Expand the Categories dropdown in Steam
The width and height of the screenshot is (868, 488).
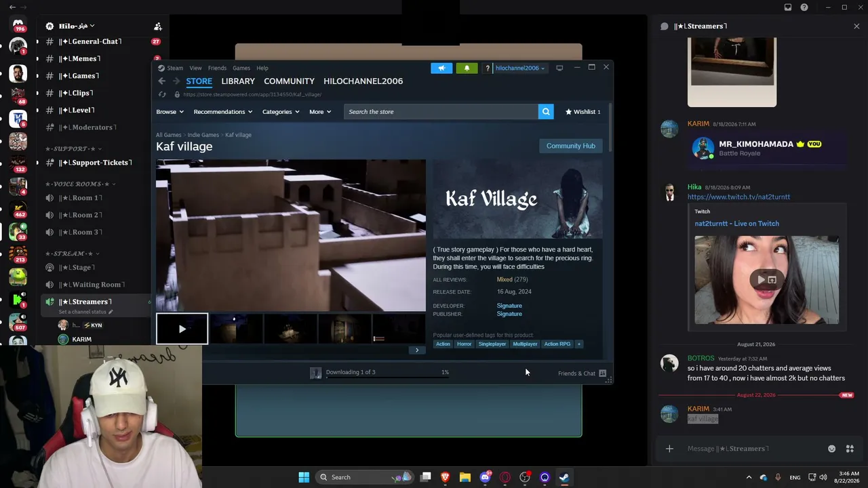pyautogui.click(x=281, y=112)
